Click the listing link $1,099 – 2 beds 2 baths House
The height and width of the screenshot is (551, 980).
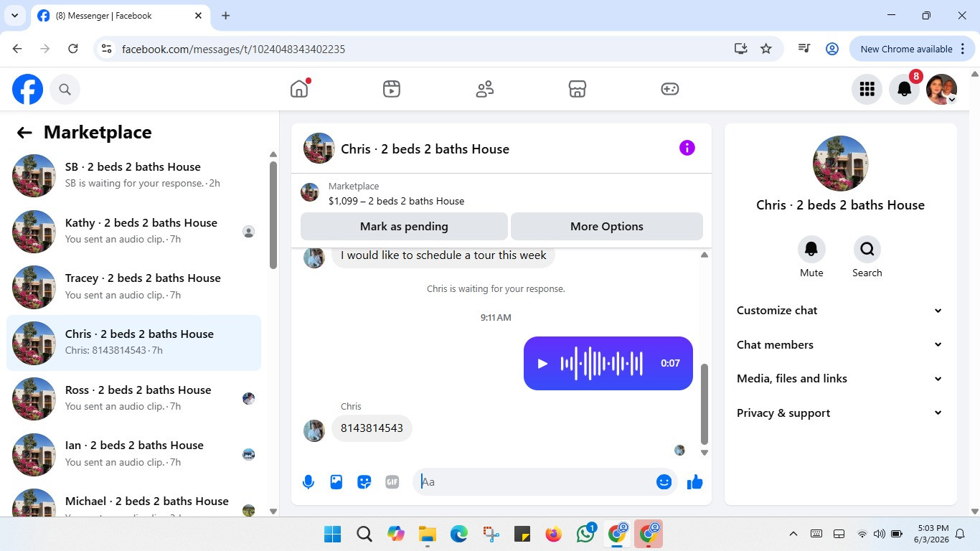(x=396, y=201)
